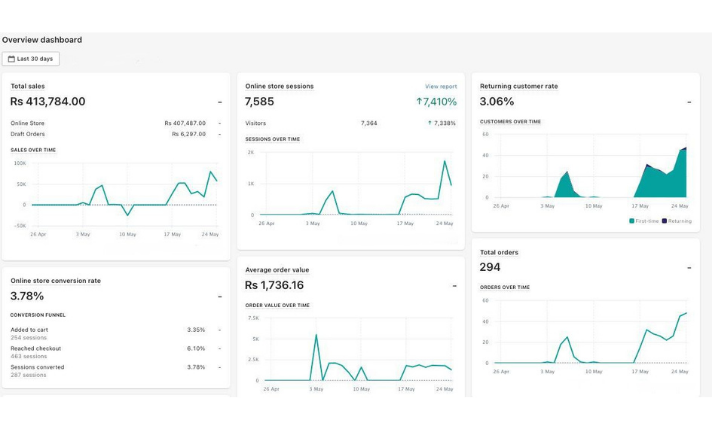Click the First-time legend color swatch

tap(631, 220)
